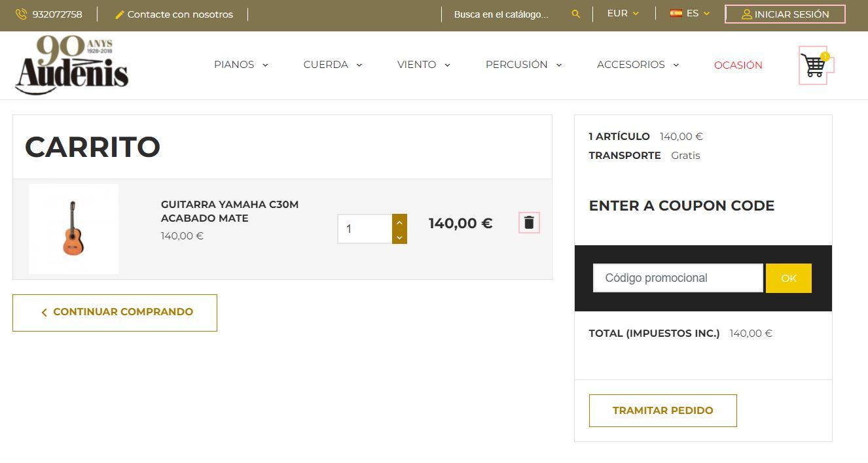This screenshot has width=868, height=463.
Task: Expand the Cuerda menu chevron
Action: click(359, 65)
